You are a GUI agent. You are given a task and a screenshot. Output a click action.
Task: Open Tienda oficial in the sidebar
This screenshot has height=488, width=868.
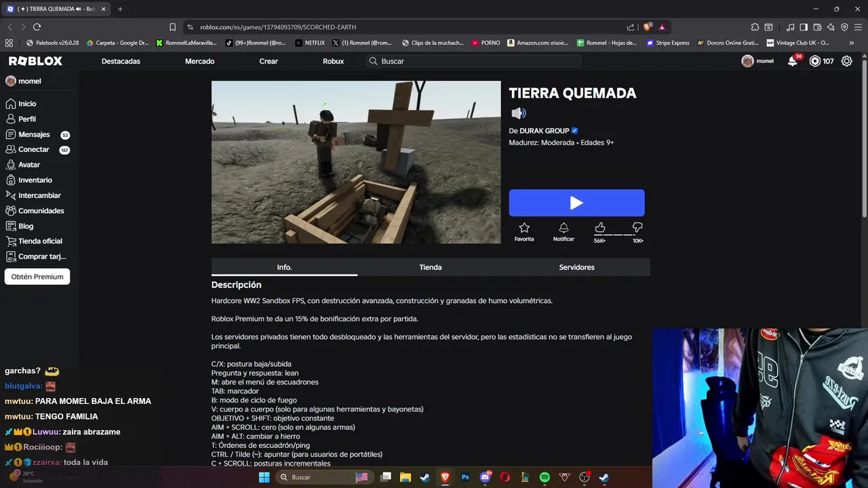click(39, 241)
